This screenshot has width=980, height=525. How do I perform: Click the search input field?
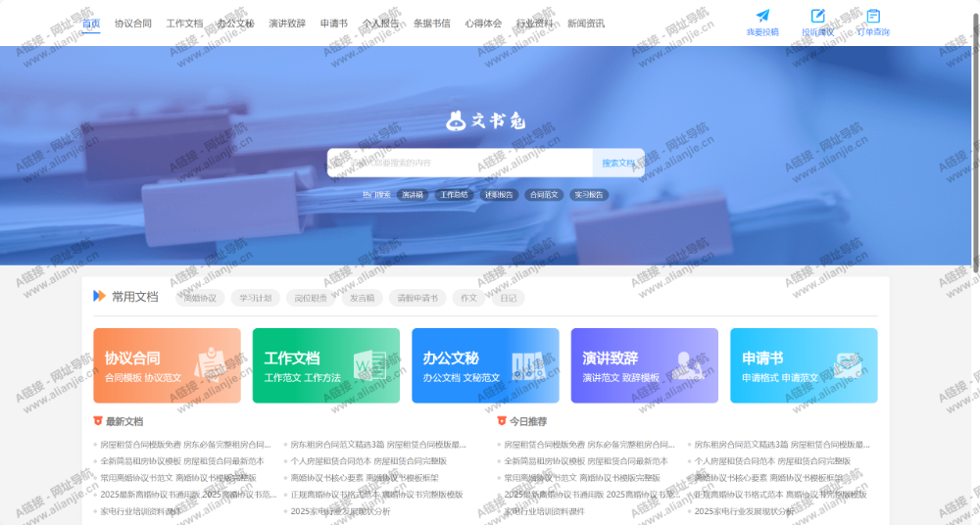(x=461, y=163)
